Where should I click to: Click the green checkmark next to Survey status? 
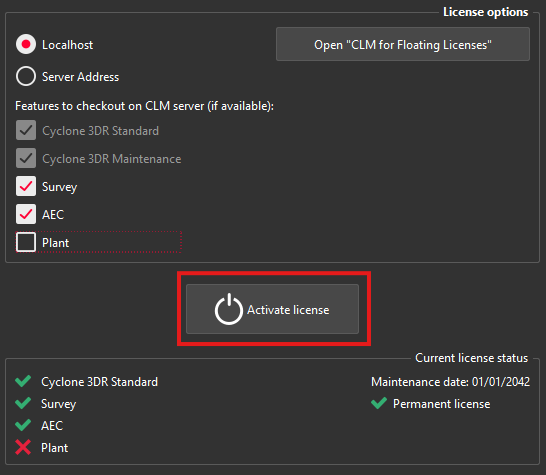[x=23, y=403]
